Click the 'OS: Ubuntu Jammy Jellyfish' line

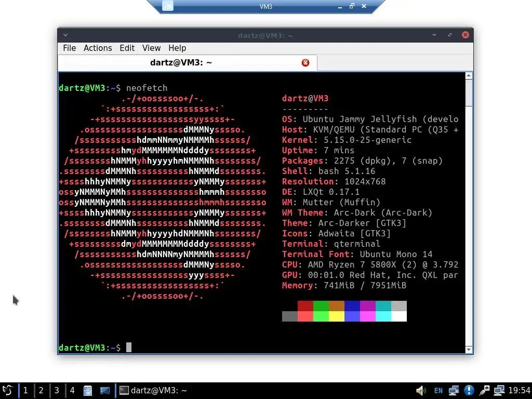pos(370,119)
